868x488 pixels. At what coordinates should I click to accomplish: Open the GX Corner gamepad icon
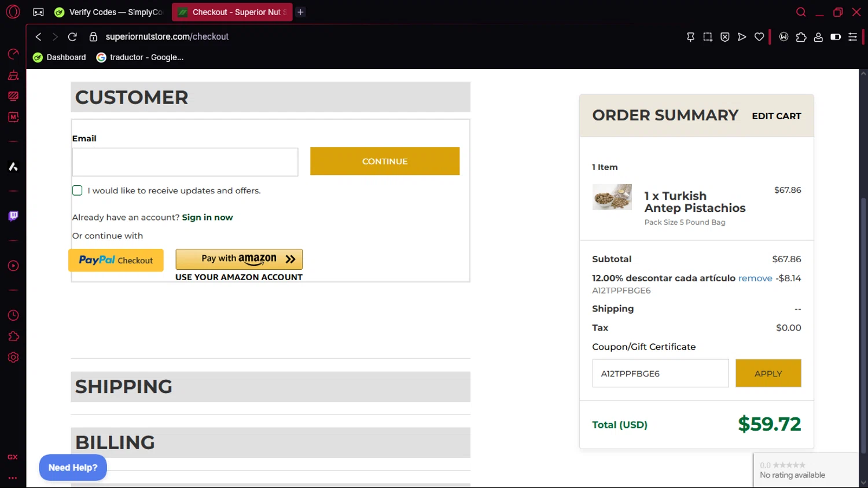tap(38, 12)
